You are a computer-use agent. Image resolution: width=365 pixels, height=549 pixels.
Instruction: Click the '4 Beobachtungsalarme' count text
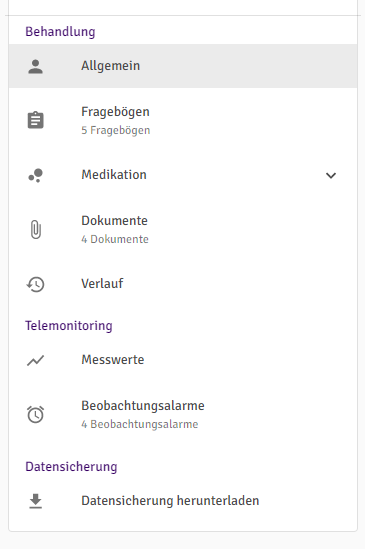(140, 424)
